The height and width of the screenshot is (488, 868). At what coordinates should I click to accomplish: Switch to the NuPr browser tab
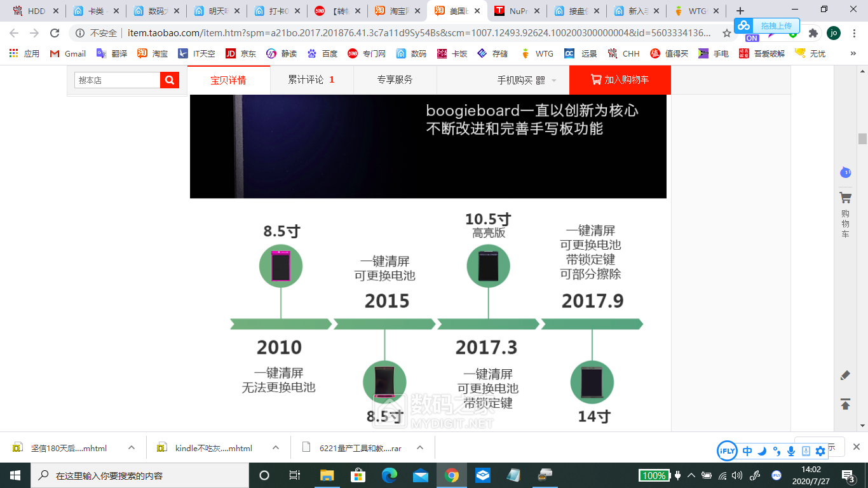click(x=518, y=11)
